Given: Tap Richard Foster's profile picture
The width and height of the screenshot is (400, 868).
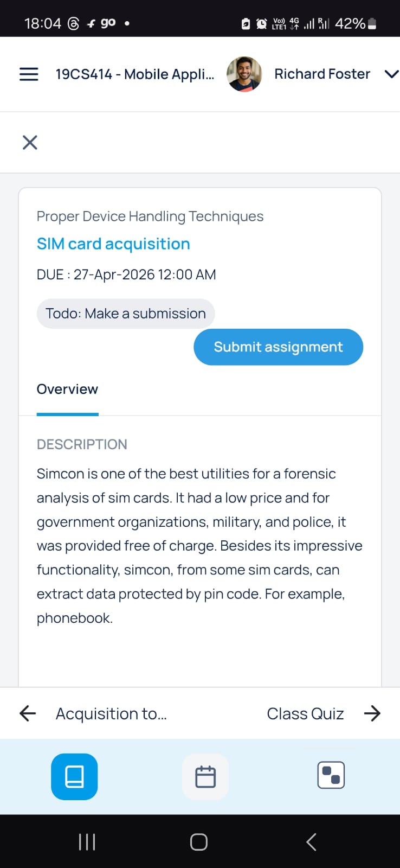Looking at the screenshot, I should (x=244, y=74).
